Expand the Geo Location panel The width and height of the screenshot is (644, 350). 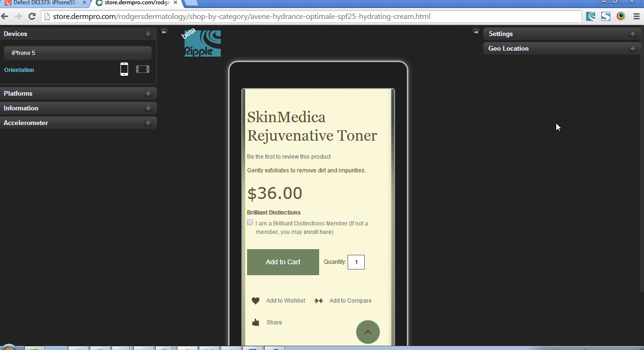(x=562, y=48)
